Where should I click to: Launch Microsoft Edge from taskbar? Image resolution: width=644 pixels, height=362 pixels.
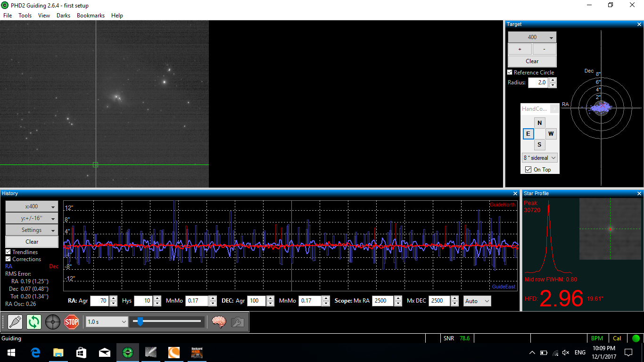tap(35, 353)
